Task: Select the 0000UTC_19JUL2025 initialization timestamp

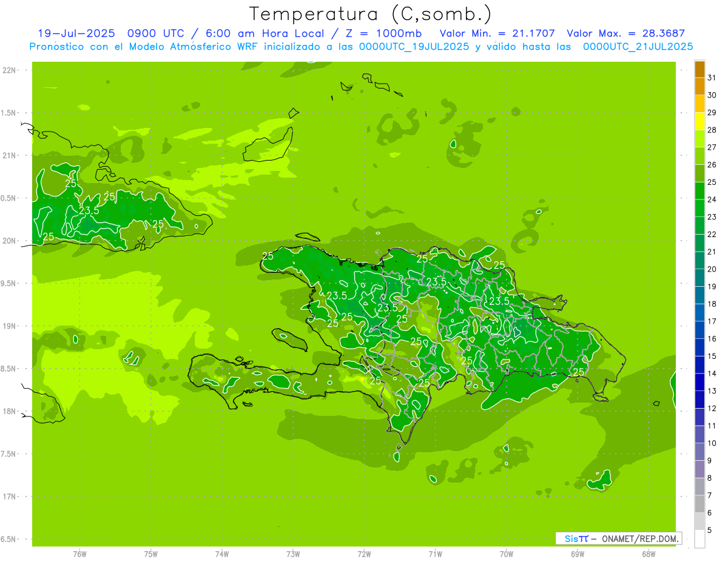Action: (414, 47)
